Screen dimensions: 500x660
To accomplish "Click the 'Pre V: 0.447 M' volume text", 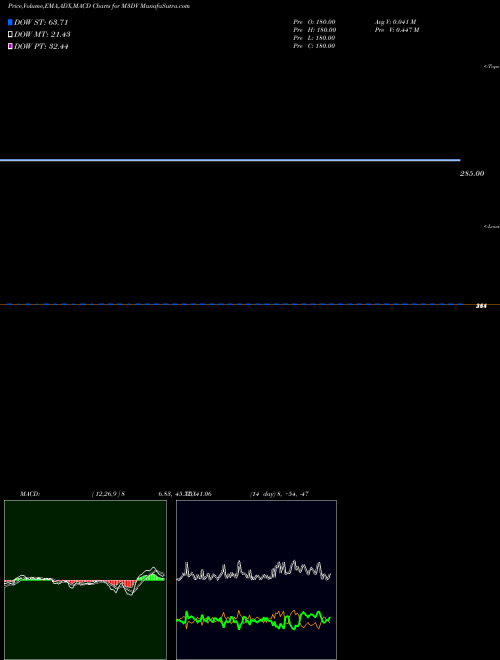I will 397,30.
